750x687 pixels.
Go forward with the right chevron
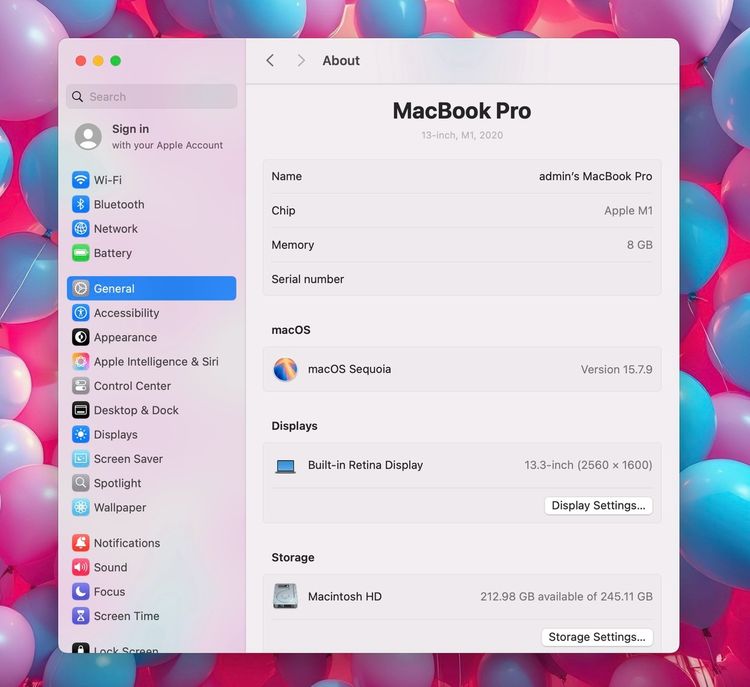pyautogui.click(x=301, y=61)
